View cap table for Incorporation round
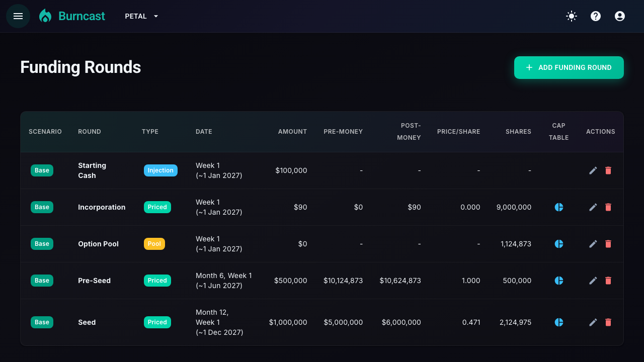The height and width of the screenshot is (362, 644). tap(559, 207)
